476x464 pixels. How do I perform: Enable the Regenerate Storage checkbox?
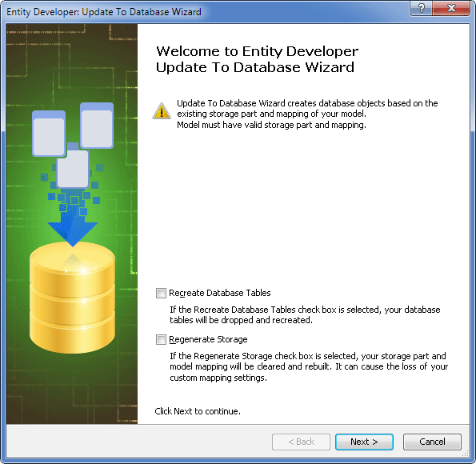(x=161, y=339)
